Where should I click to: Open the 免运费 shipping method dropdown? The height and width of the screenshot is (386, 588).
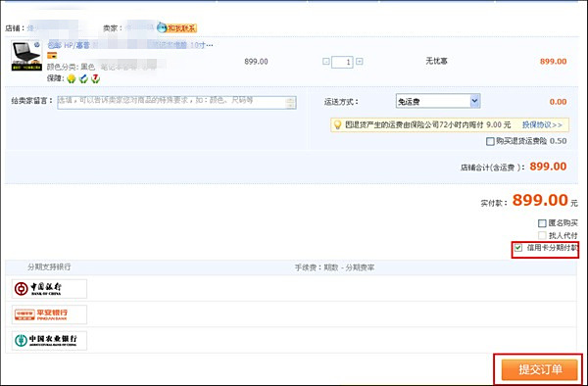click(x=438, y=101)
